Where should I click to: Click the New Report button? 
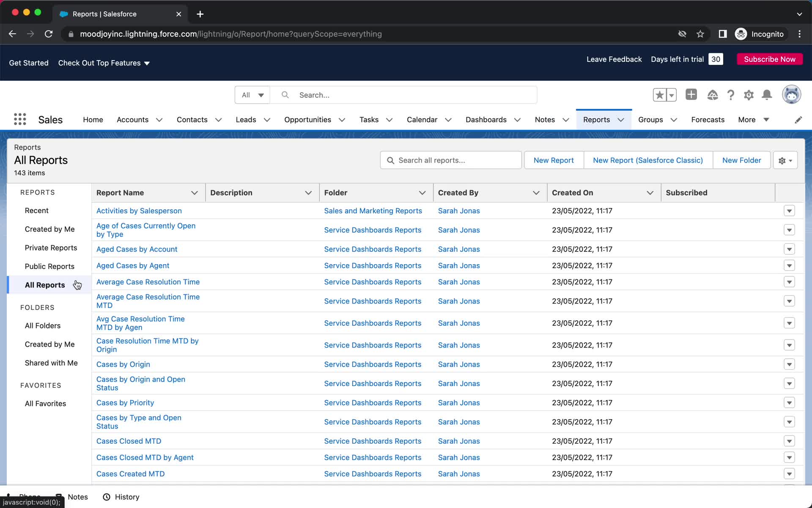point(554,160)
